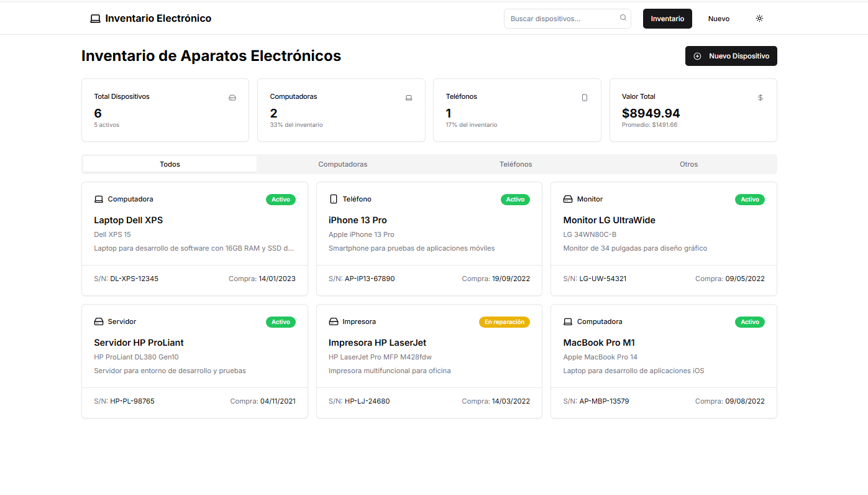868x495 pixels.
Task: Click model text 'HP LaserJet Pro MFP M428fdw'
Action: [380, 357]
